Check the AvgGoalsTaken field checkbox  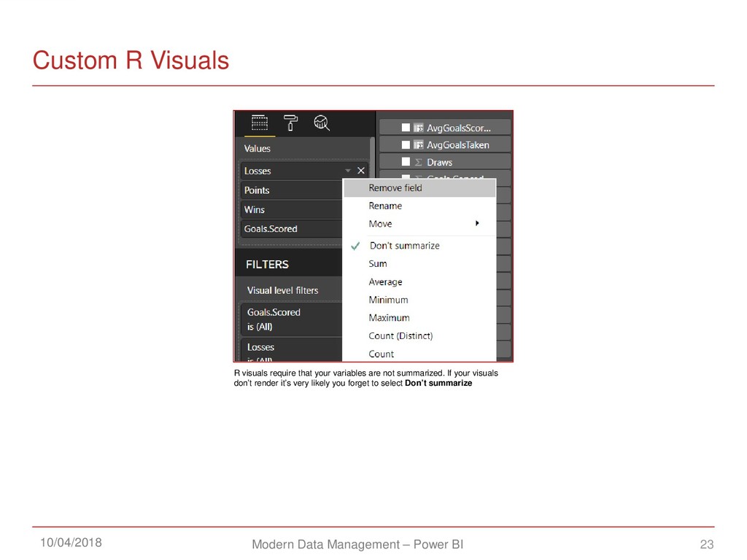[x=406, y=144]
